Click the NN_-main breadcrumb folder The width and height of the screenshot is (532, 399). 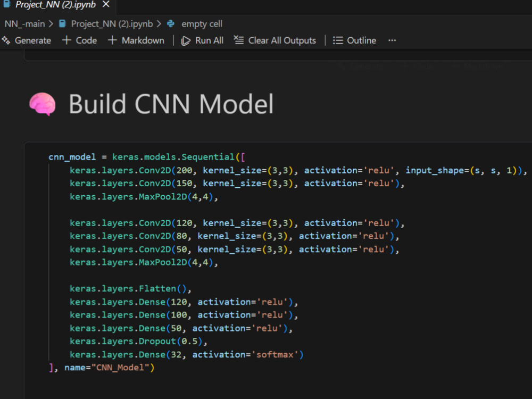(24, 24)
